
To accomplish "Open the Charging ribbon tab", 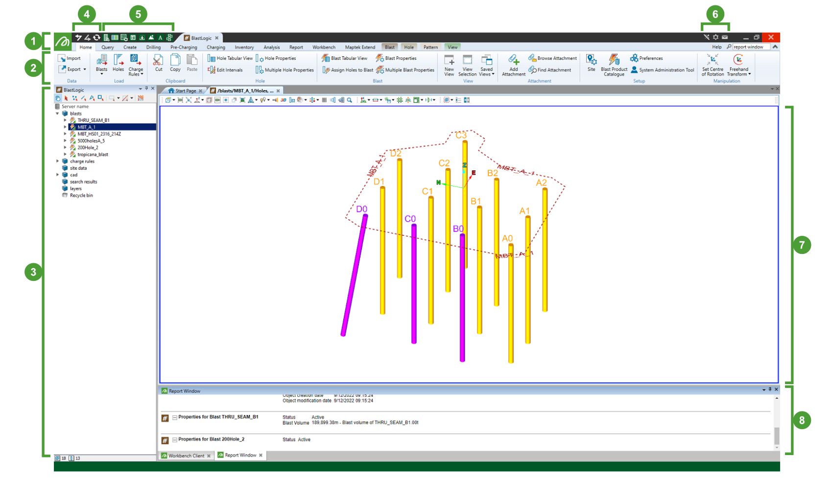I will pyautogui.click(x=216, y=47).
